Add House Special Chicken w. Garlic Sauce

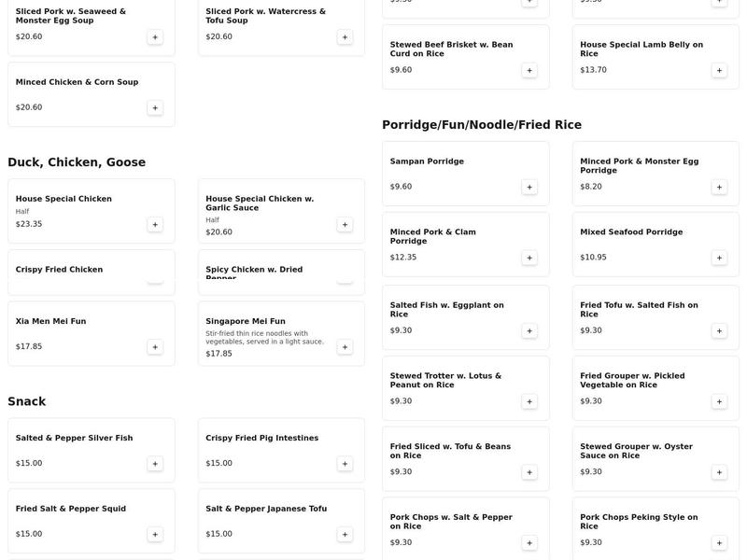[345, 225]
